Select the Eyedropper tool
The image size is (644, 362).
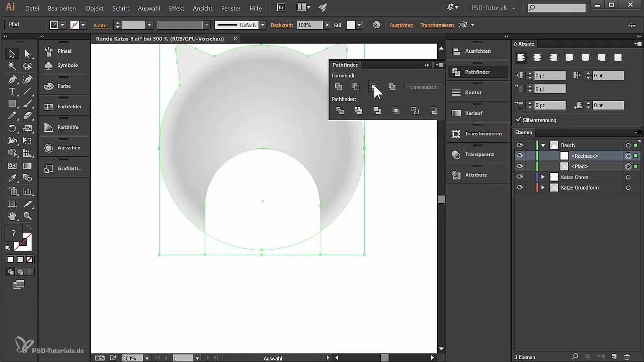12,178
